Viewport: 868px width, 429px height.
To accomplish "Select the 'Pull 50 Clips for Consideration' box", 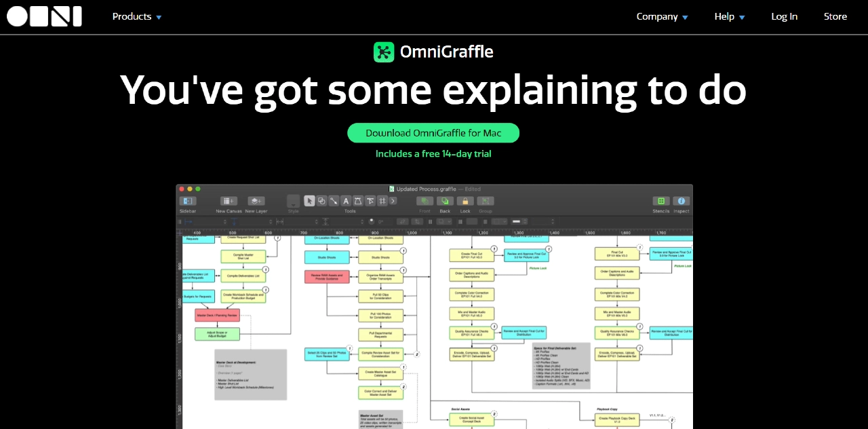I will (x=380, y=296).
